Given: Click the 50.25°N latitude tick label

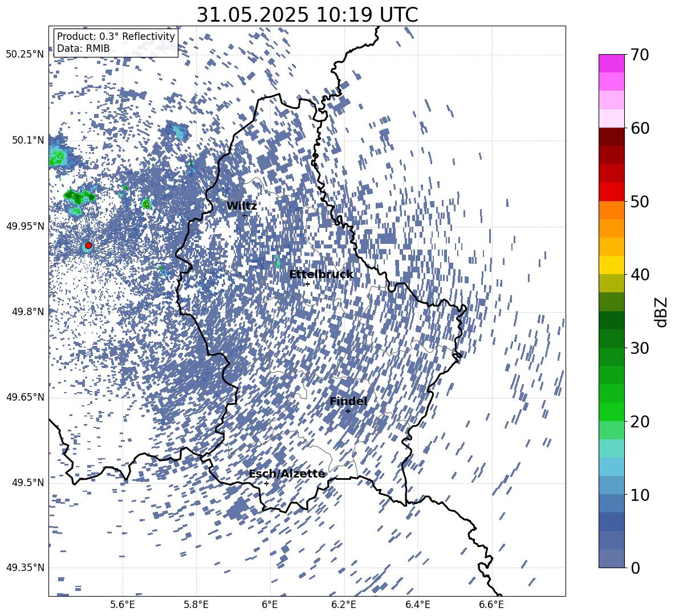Looking at the screenshot, I should [25, 55].
